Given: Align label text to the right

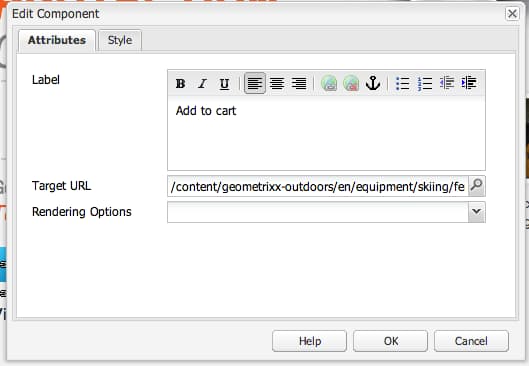Looking at the screenshot, I should [x=299, y=83].
